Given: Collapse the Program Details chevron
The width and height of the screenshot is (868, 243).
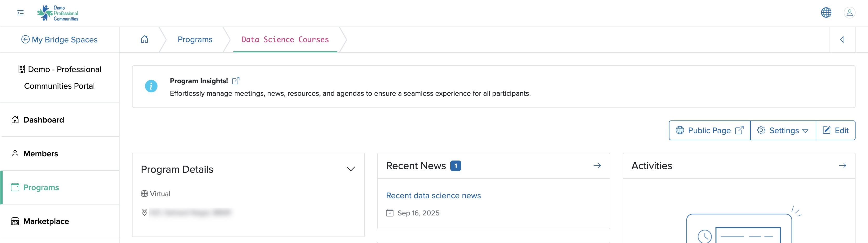Looking at the screenshot, I should pos(351,169).
